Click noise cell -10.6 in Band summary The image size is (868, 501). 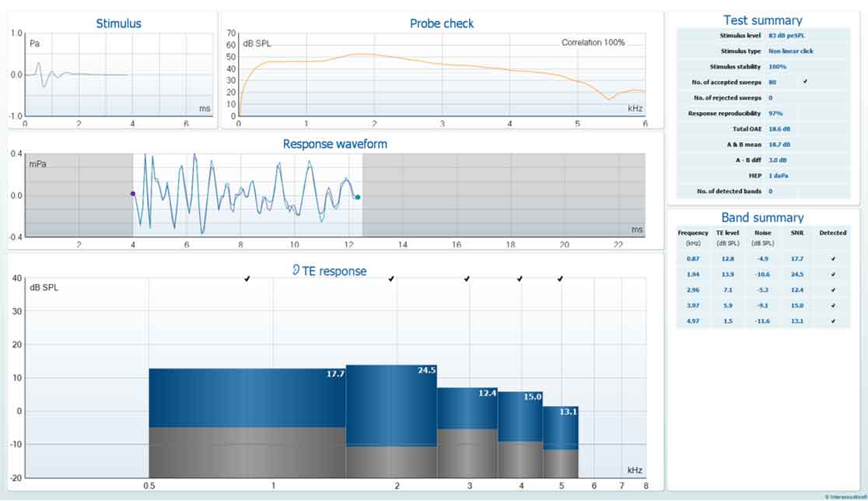[763, 274]
